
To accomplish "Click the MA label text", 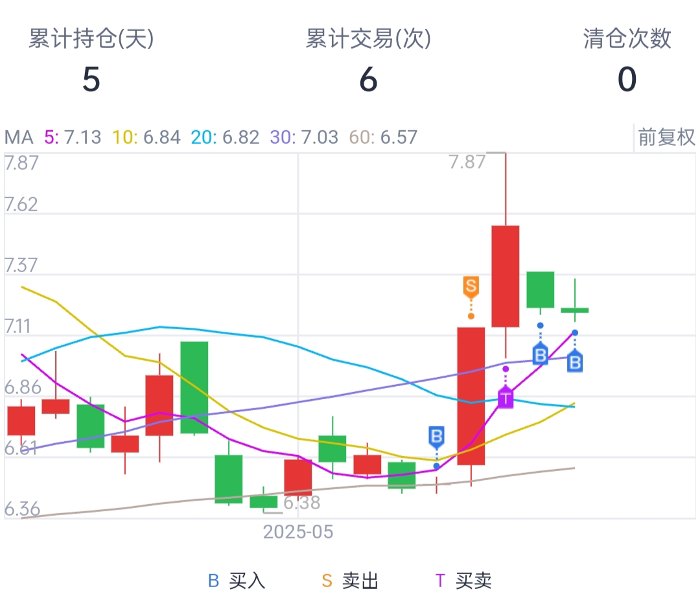I will [18, 137].
